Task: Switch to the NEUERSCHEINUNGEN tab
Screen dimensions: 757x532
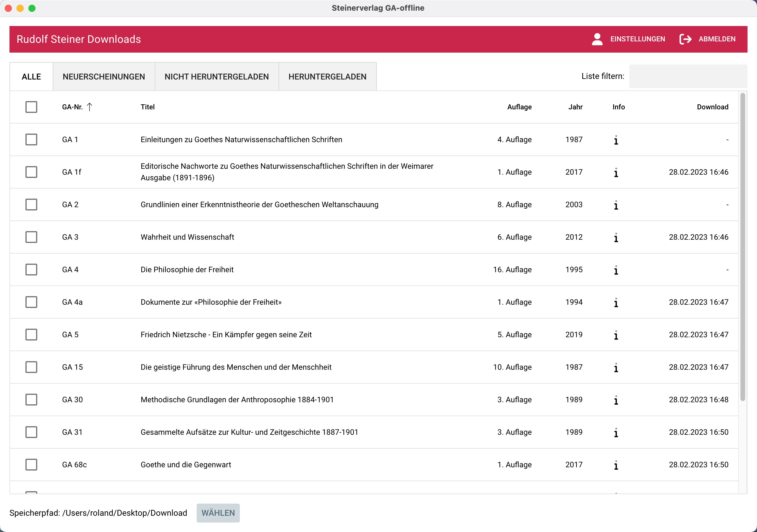Action: (104, 76)
